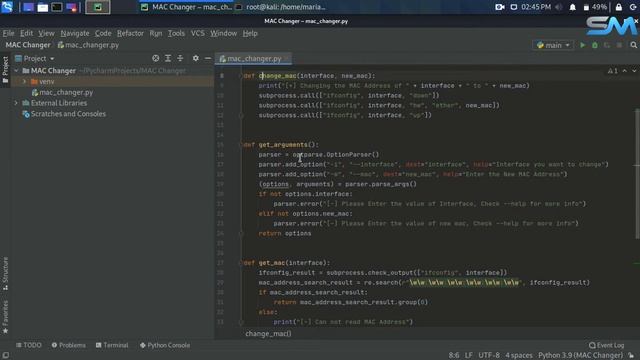The width and height of the screenshot is (640, 360).
Task: Click the editor vertical scrollbar
Action: pyautogui.click(x=637, y=173)
